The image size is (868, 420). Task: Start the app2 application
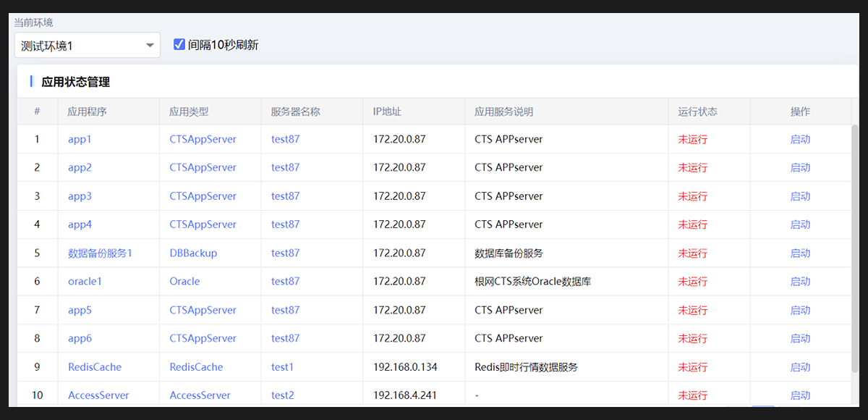click(x=800, y=167)
